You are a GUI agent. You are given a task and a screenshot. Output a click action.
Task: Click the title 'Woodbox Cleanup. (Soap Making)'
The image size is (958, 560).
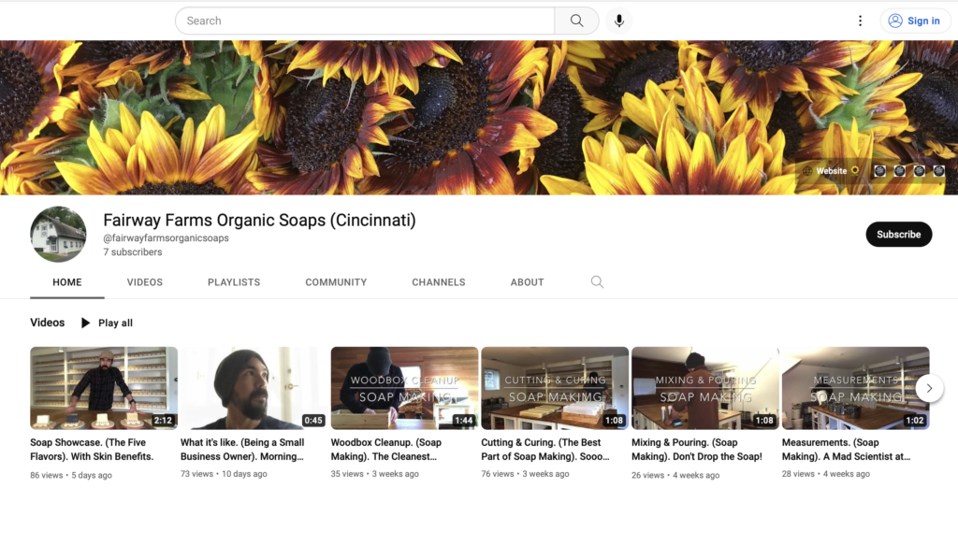(386, 450)
